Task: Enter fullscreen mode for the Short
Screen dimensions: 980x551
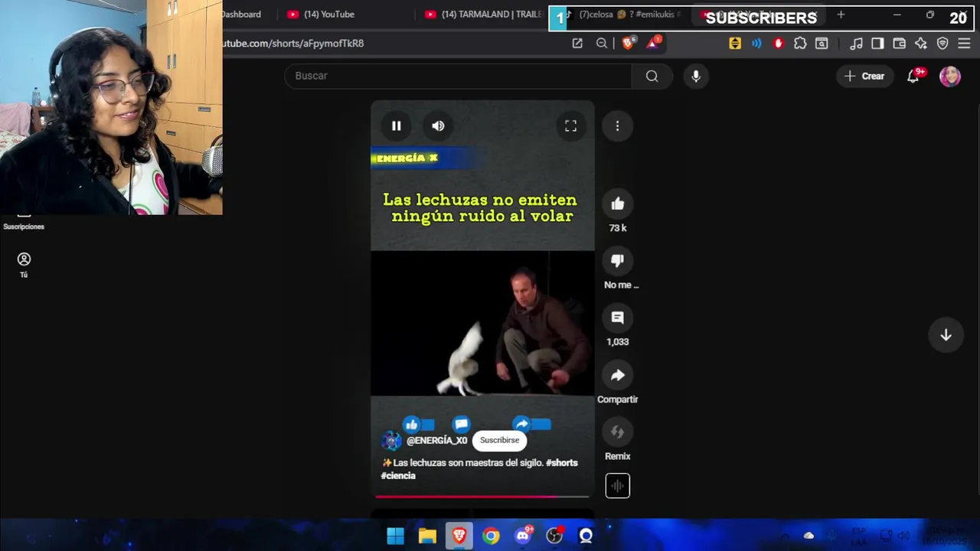Action: click(x=570, y=126)
